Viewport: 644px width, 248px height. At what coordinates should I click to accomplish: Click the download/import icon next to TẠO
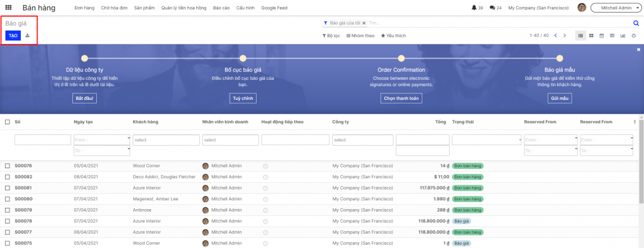[28, 36]
